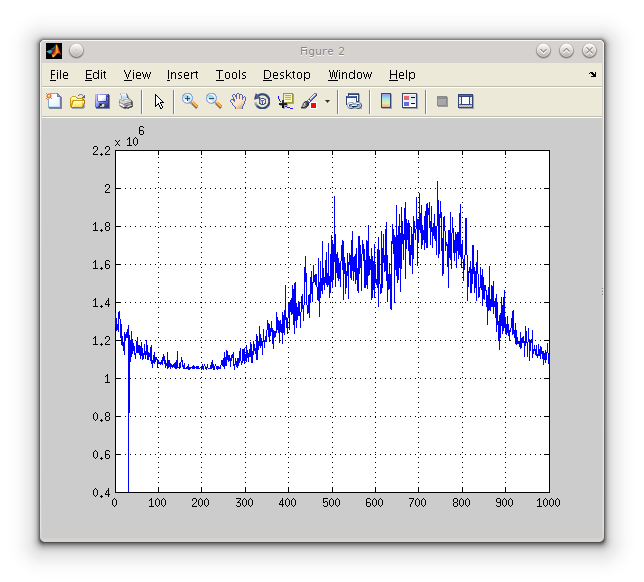Activate the Pan hand tool

[238, 101]
